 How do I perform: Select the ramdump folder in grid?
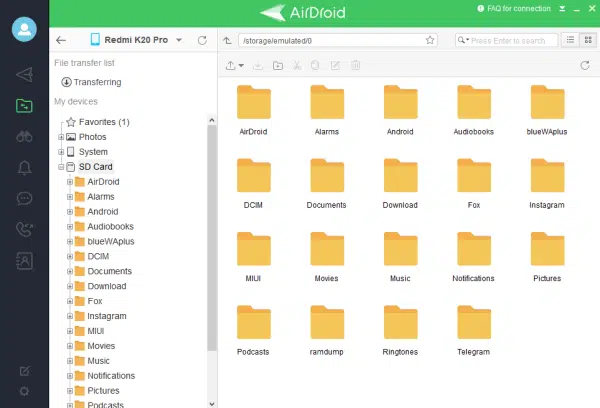click(327, 331)
